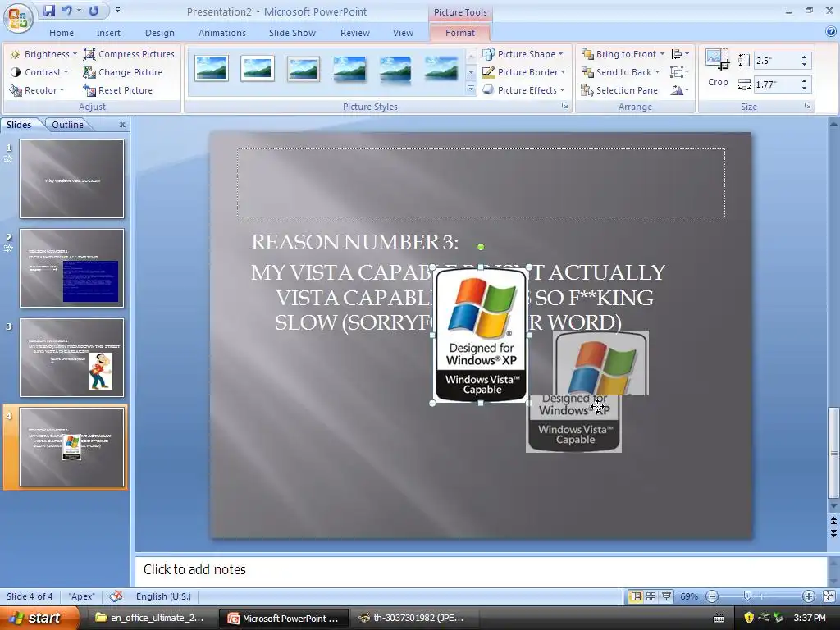This screenshot has height=630, width=840.
Task: Apply the first picture style thumbnail
Action: (211, 69)
